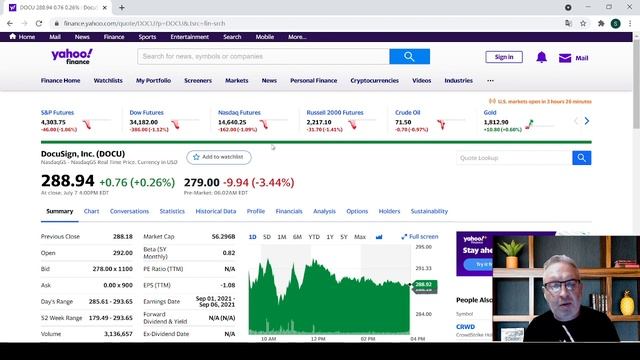Switch the chart type icon

pyautogui.click(x=379, y=237)
